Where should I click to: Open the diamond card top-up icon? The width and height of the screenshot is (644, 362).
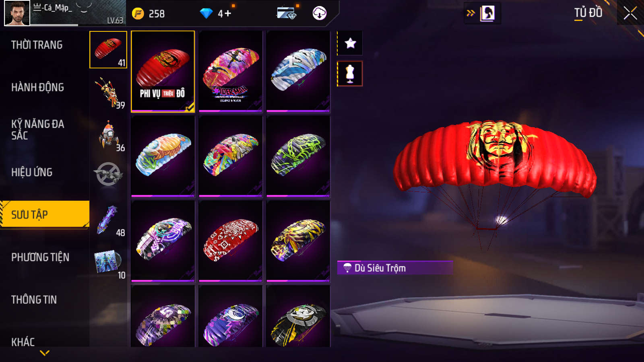(287, 13)
